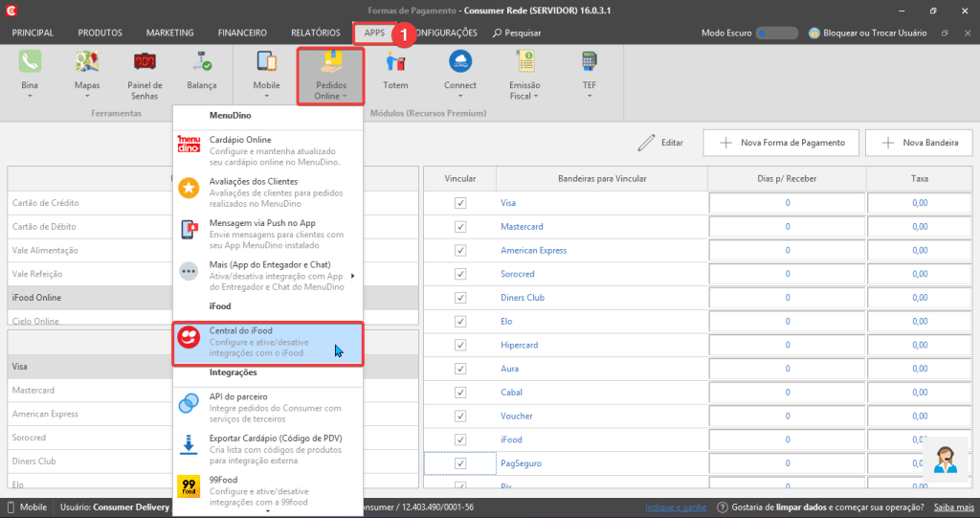This screenshot has height=518, width=980.
Task: Switch to the PRINCIPAL tab
Action: click(x=33, y=33)
